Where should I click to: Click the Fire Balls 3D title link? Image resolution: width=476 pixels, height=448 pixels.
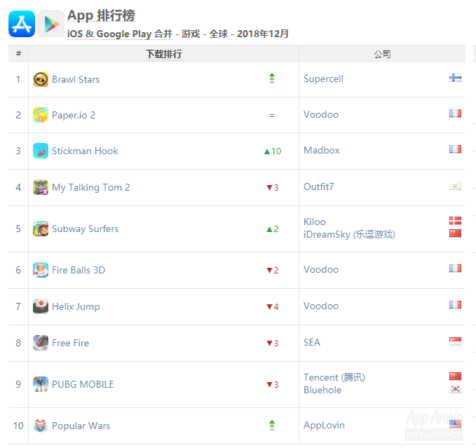[x=79, y=270]
